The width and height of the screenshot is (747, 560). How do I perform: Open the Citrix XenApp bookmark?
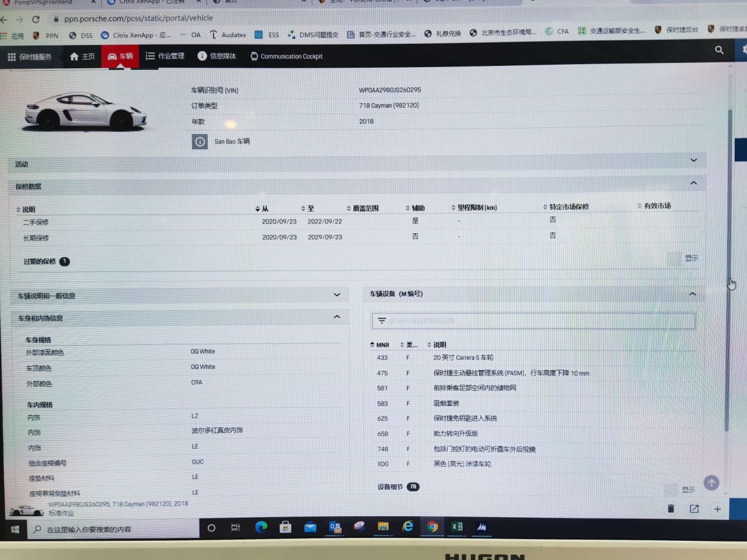[136, 35]
